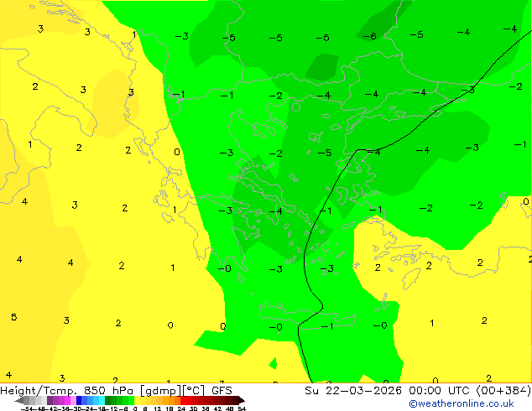Click the gray left arrow end of the color scale
The width and height of the screenshot is (532, 411).
(x=19, y=401)
